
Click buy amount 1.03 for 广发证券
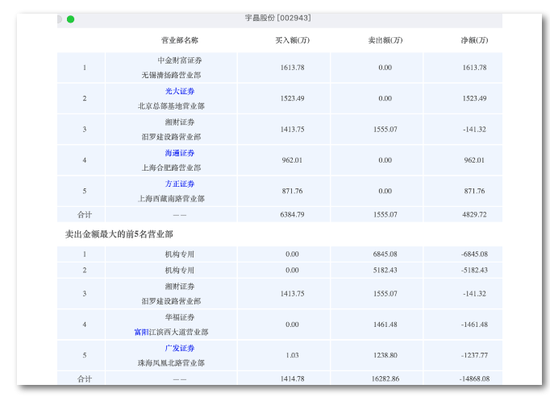[x=292, y=356]
